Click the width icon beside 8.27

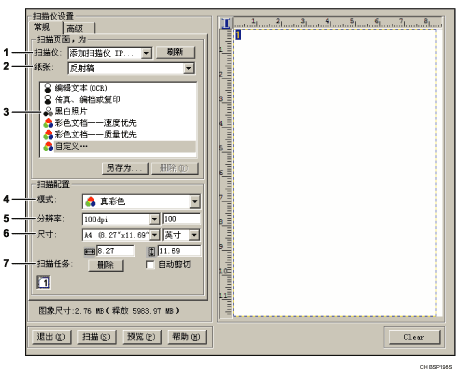89,252
